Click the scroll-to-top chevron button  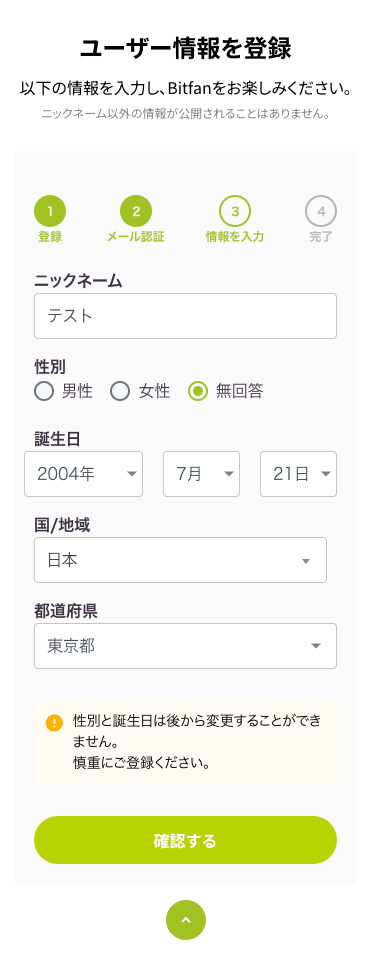(x=186, y=920)
